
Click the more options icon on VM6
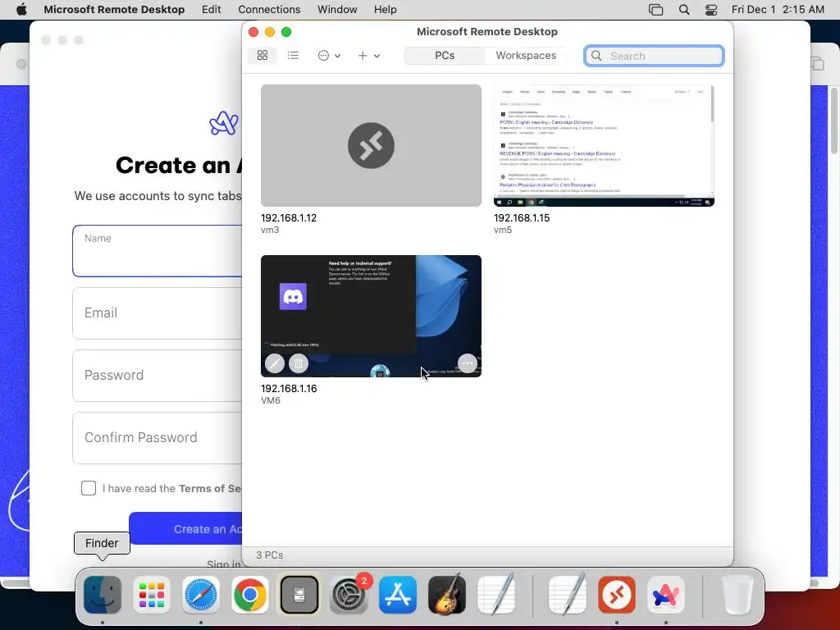pos(468,363)
